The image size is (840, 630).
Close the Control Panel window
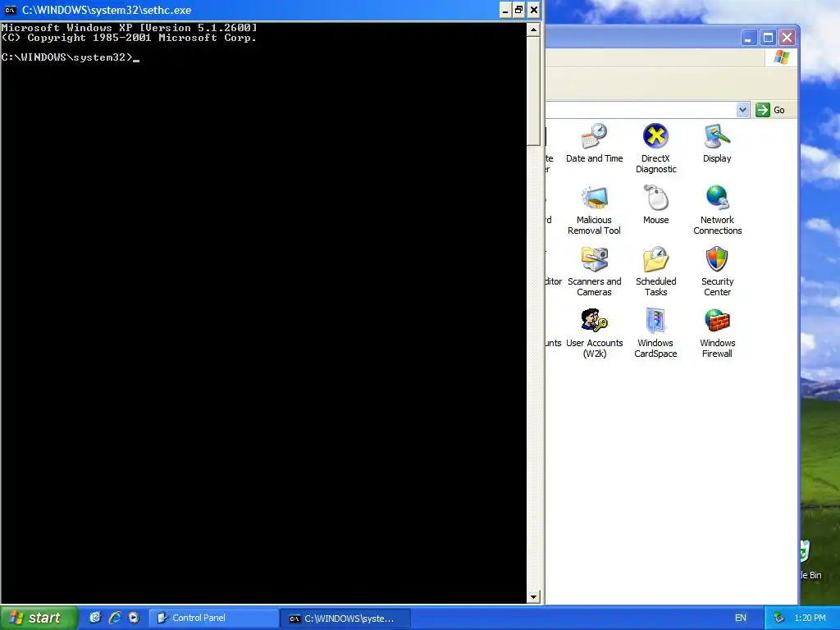787,38
